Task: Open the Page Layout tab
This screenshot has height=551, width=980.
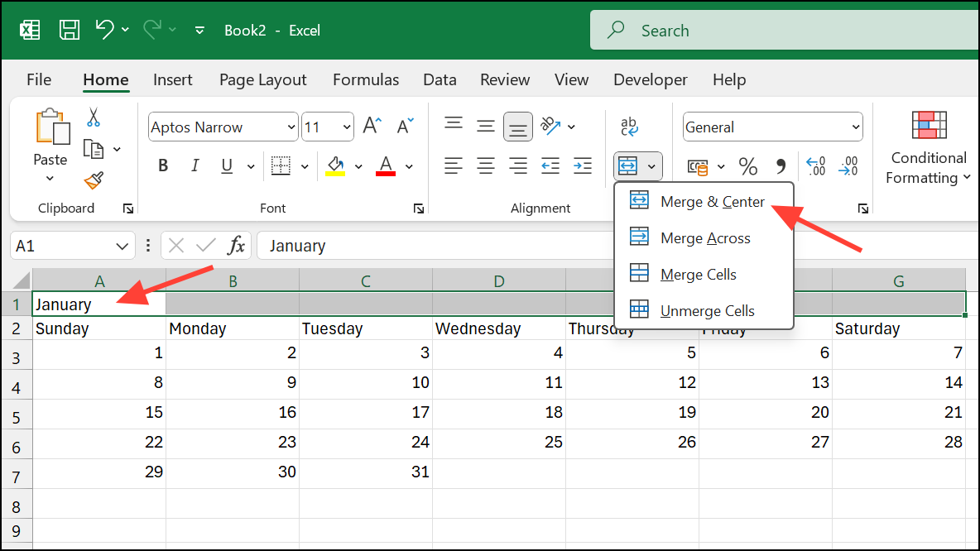Action: (262, 80)
